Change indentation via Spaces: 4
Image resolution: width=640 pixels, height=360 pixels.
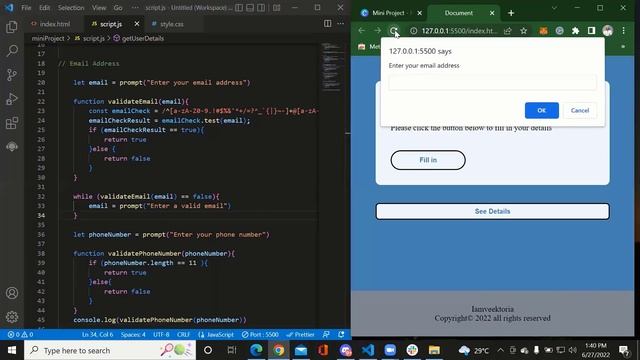coord(133,334)
